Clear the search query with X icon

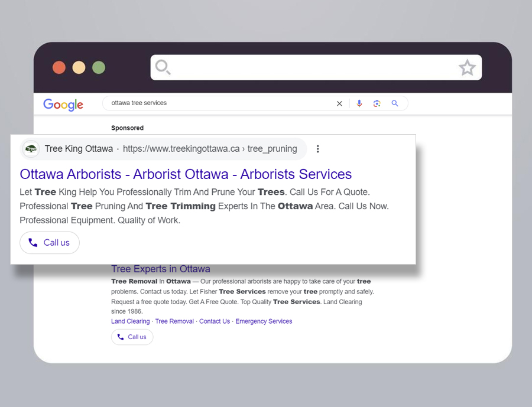point(339,103)
